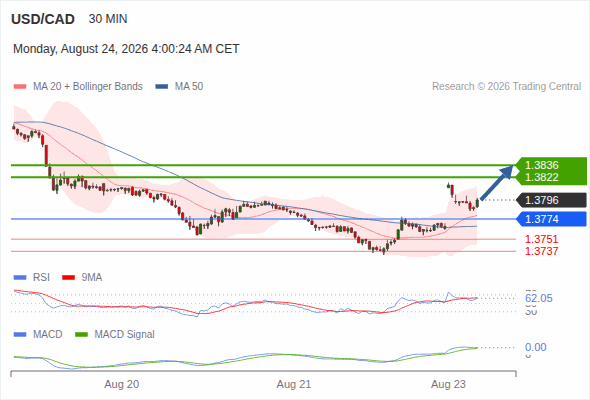Click the MACD Signal legend swatch
The width and height of the screenshot is (590, 400).
(81, 335)
